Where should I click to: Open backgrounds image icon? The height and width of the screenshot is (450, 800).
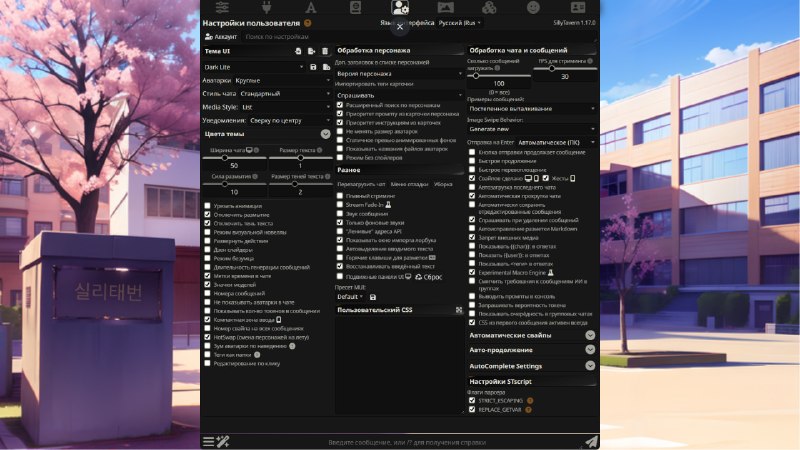[x=445, y=7]
